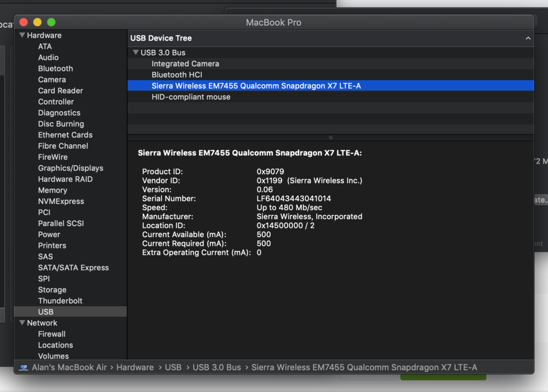This screenshot has height=392, width=548.
Task: Select Disc Burning in the sidebar
Action: pos(61,124)
